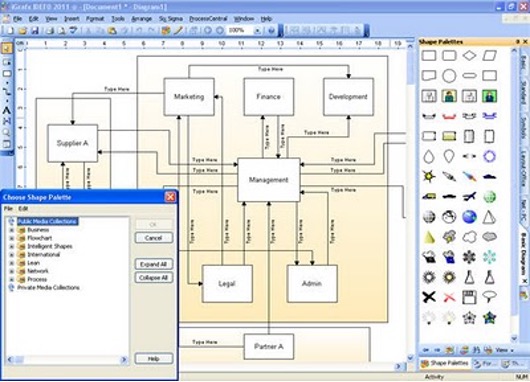Screen dimensions: 530x382
Task: Click the dialog's horizontal scrollbar right arrow
Action: click(x=124, y=360)
